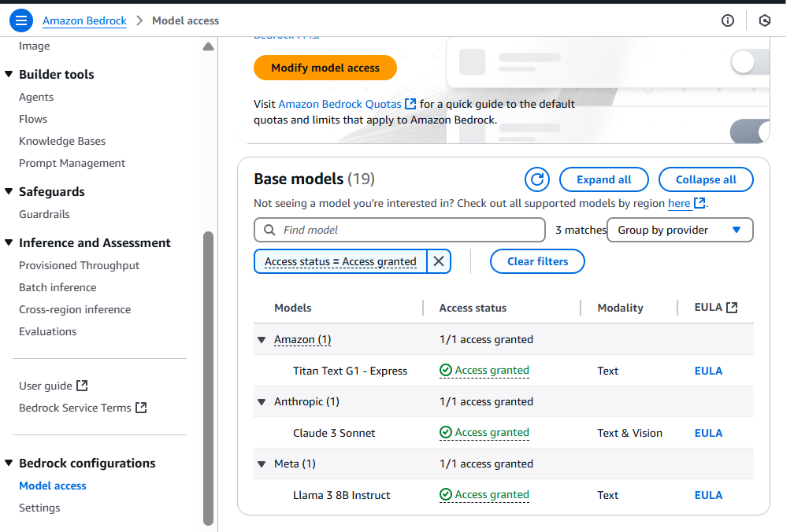The width and height of the screenshot is (794, 532).
Task: Open the Group by provider dropdown
Action: click(680, 230)
